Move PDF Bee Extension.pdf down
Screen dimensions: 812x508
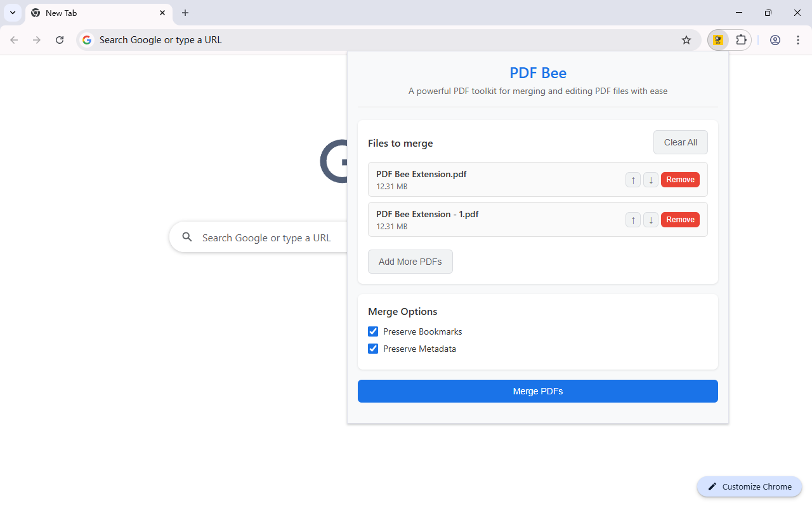[651, 180]
